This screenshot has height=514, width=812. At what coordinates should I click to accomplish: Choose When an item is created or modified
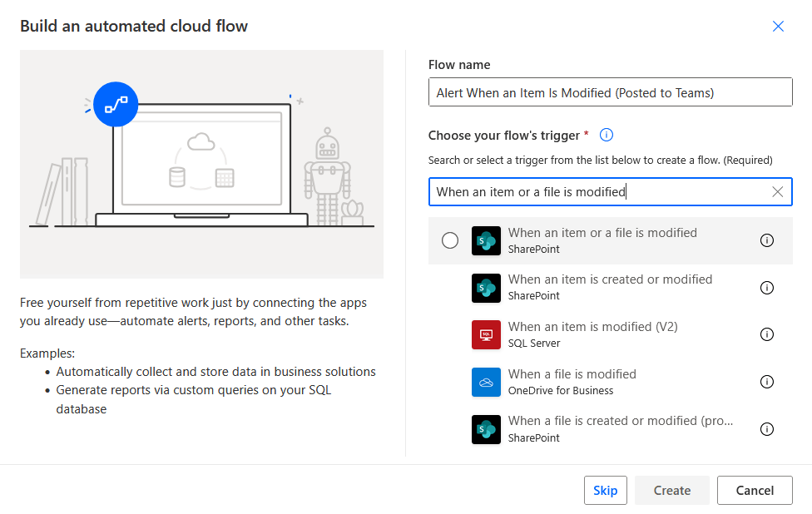(x=610, y=279)
